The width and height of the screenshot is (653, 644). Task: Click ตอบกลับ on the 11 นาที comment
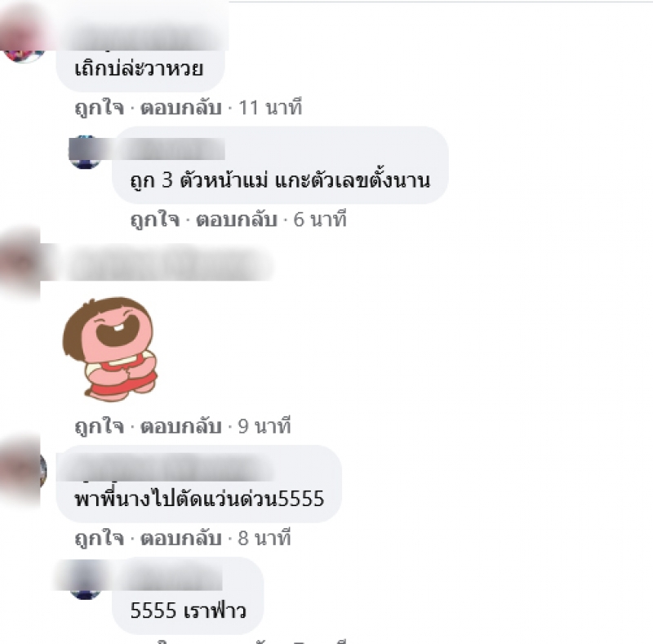click(x=180, y=108)
